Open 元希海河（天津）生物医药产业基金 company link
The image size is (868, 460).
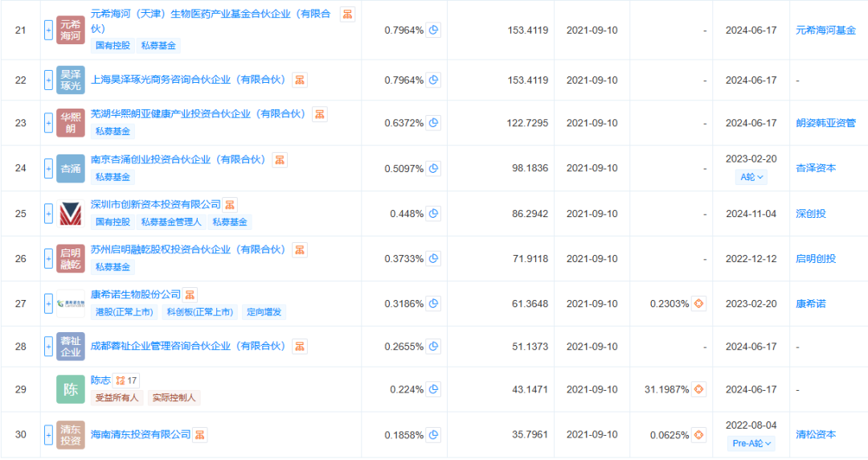(211, 21)
